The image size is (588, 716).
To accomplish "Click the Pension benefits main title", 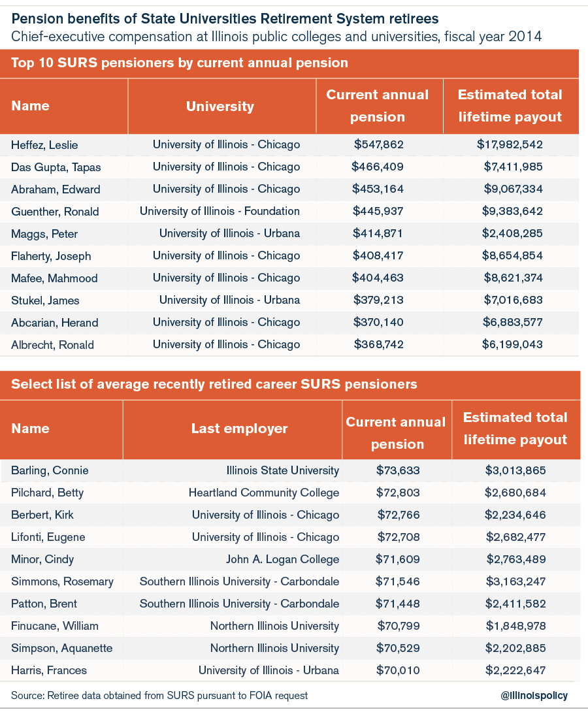I will [225, 19].
